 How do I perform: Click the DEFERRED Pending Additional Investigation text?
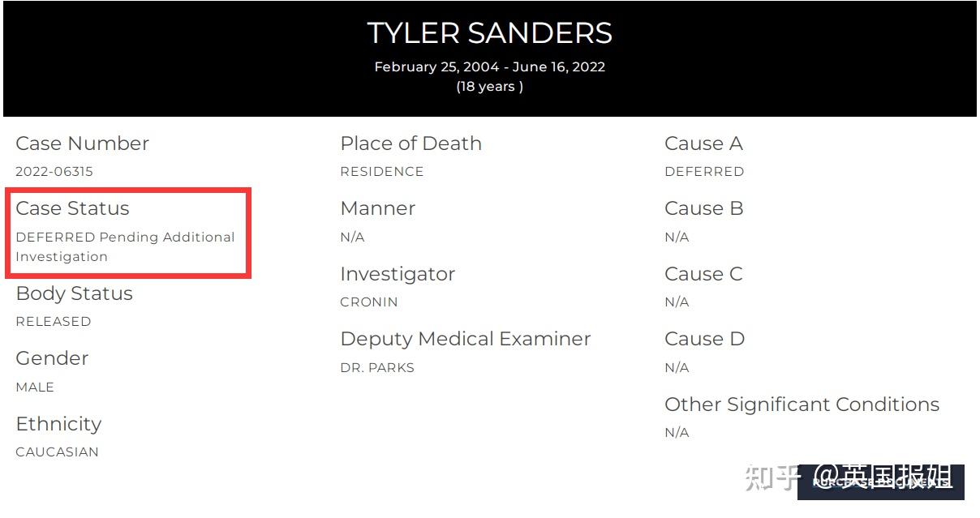click(x=125, y=246)
